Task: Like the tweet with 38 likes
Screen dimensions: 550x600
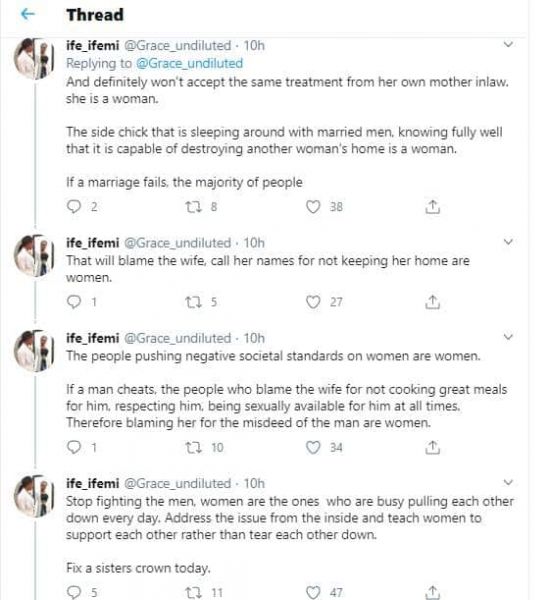Action: click(x=313, y=207)
